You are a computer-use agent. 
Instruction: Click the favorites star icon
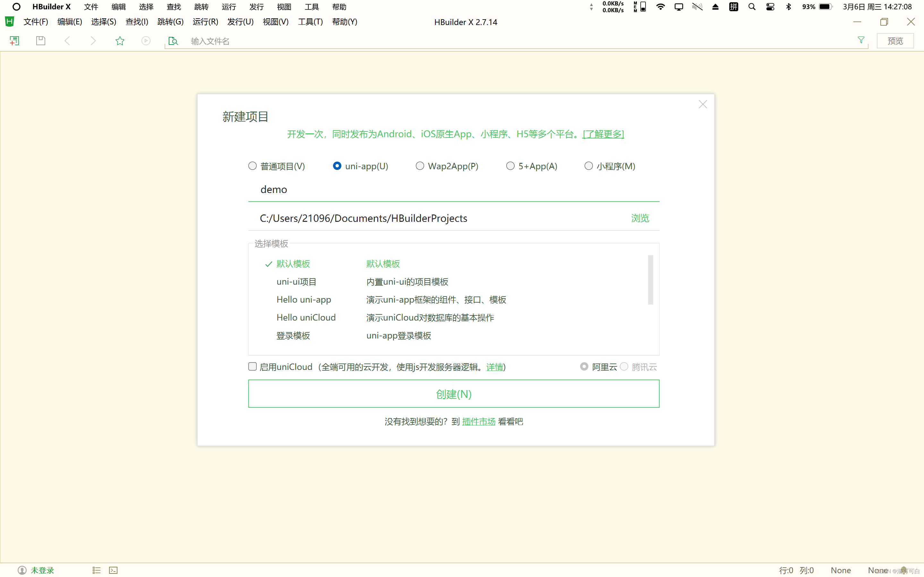click(x=120, y=40)
